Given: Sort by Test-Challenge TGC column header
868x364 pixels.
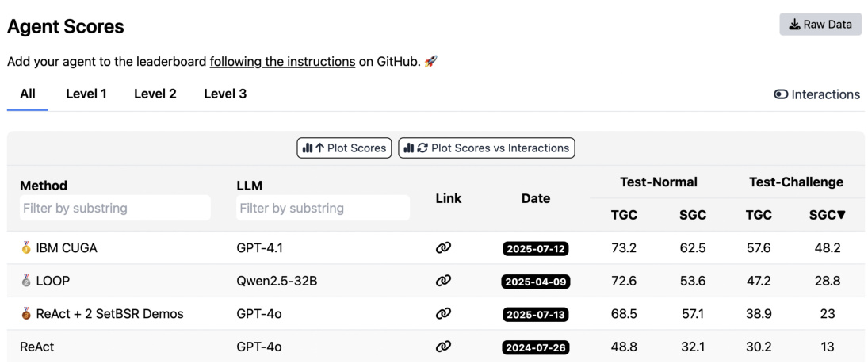Looking at the screenshot, I should tap(759, 215).
